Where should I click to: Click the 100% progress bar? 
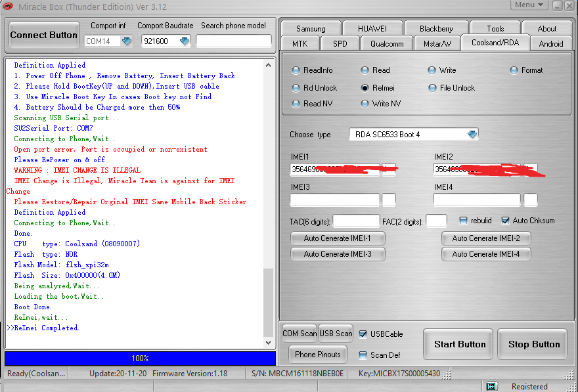pyautogui.click(x=140, y=358)
